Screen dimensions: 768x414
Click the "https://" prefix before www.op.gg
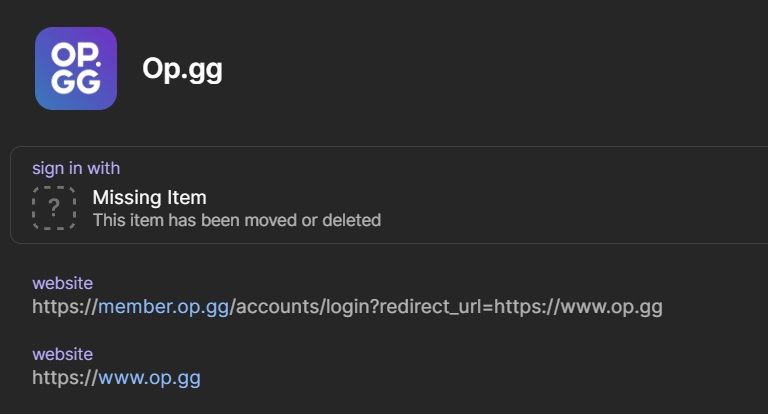(x=64, y=378)
